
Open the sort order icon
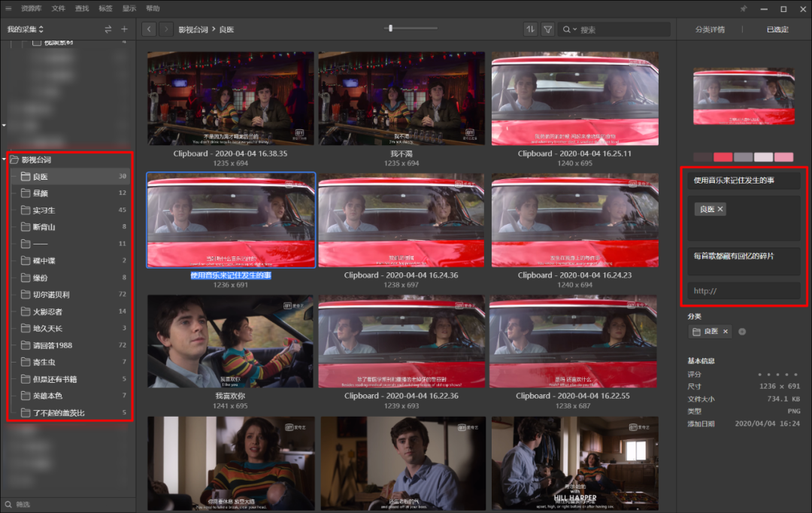click(530, 29)
